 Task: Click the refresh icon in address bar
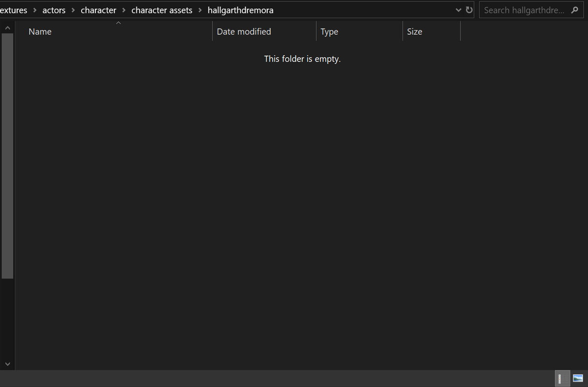pyautogui.click(x=469, y=10)
